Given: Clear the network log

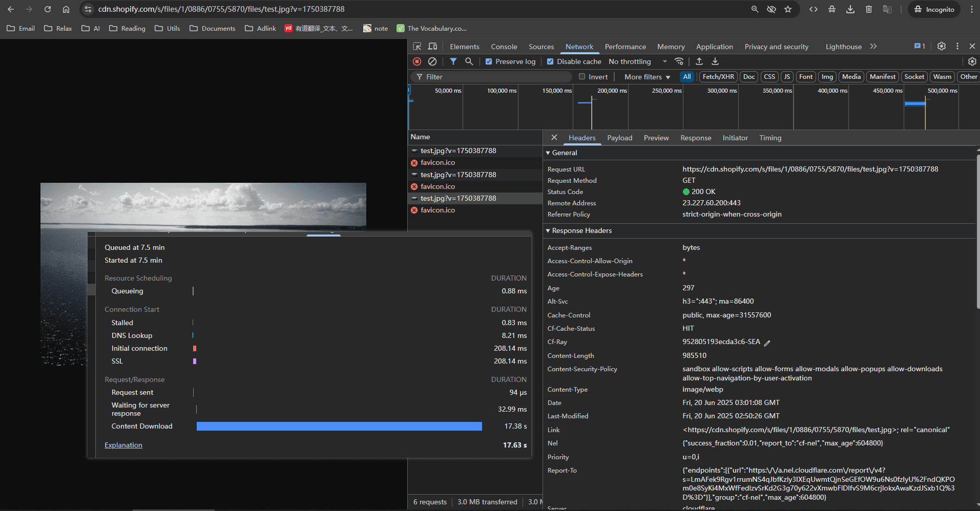Looking at the screenshot, I should point(432,61).
